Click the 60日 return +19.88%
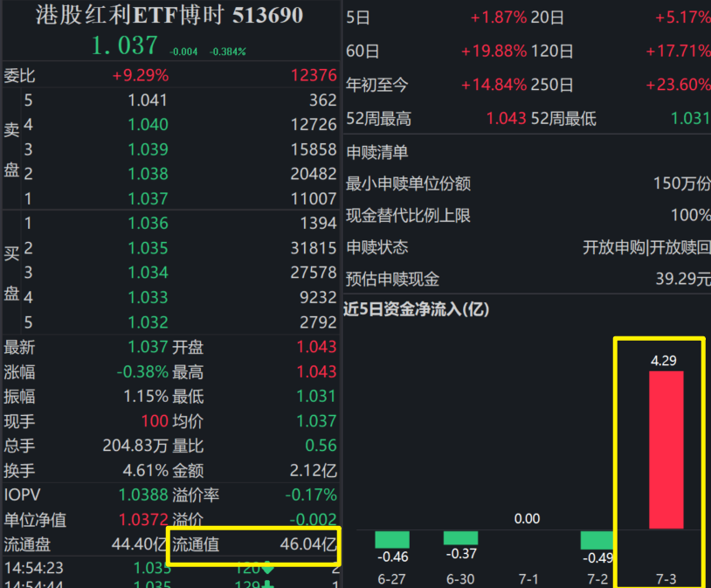 [x=494, y=52]
